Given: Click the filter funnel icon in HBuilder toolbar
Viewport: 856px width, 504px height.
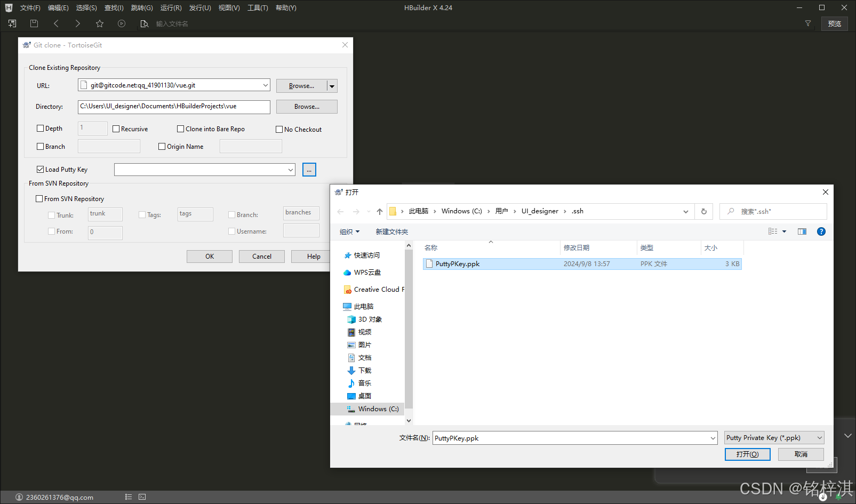Looking at the screenshot, I should (x=808, y=23).
